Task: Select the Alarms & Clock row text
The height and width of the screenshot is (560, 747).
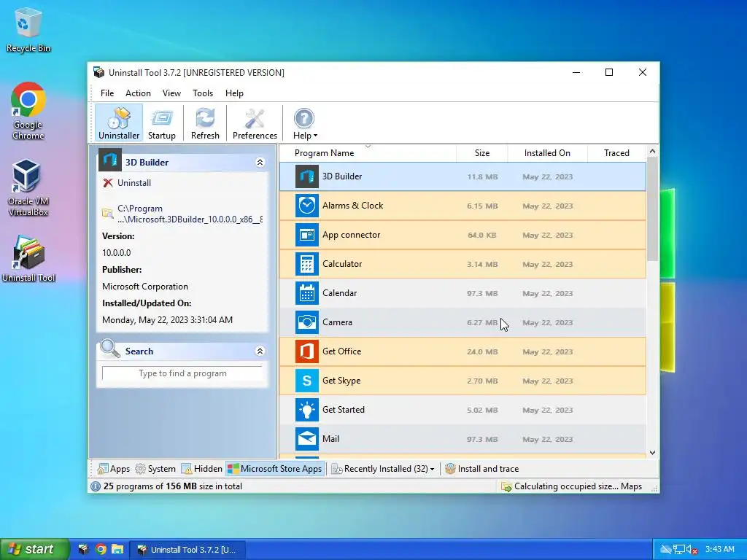Action: click(x=352, y=206)
